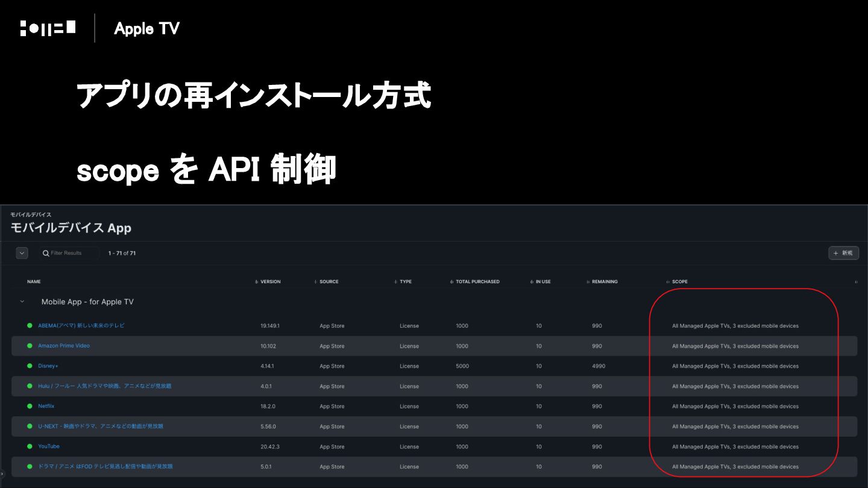Screen dimensions: 868x488
Task: Click green status dot beside FOD drama app
Action: [30, 467]
